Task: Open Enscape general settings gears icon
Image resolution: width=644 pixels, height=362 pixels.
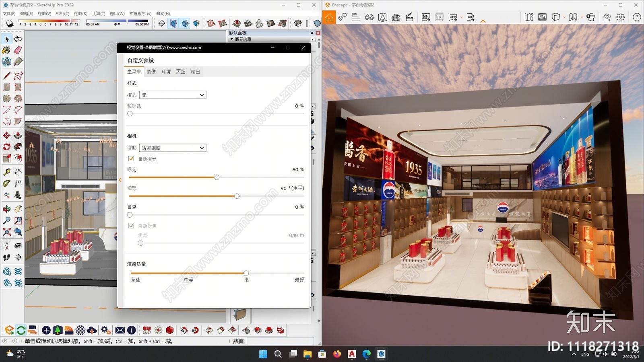Action: pos(105,330)
